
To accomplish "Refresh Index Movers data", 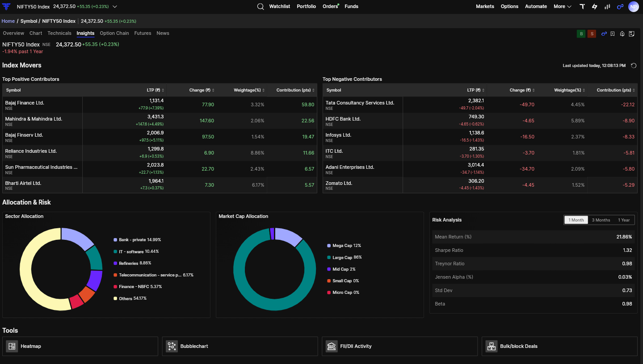I will (x=634, y=66).
